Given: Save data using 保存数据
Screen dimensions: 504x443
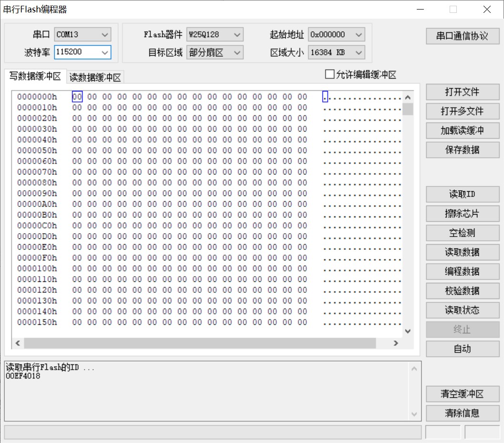Looking at the screenshot, I should 462,150.
